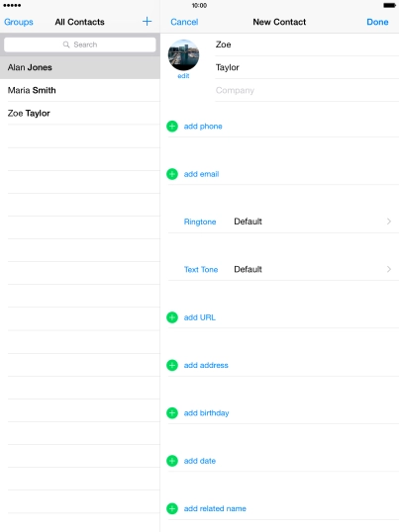Click the Search contacts field
The height and width of the screenshot is (532, 399).
[x=80, y=44]
